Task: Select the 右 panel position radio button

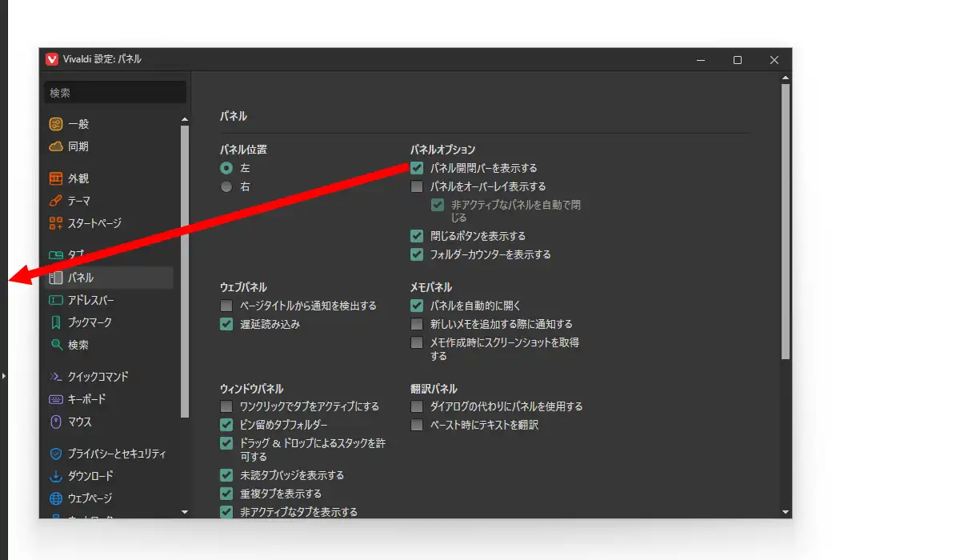Action: [226, 186]
